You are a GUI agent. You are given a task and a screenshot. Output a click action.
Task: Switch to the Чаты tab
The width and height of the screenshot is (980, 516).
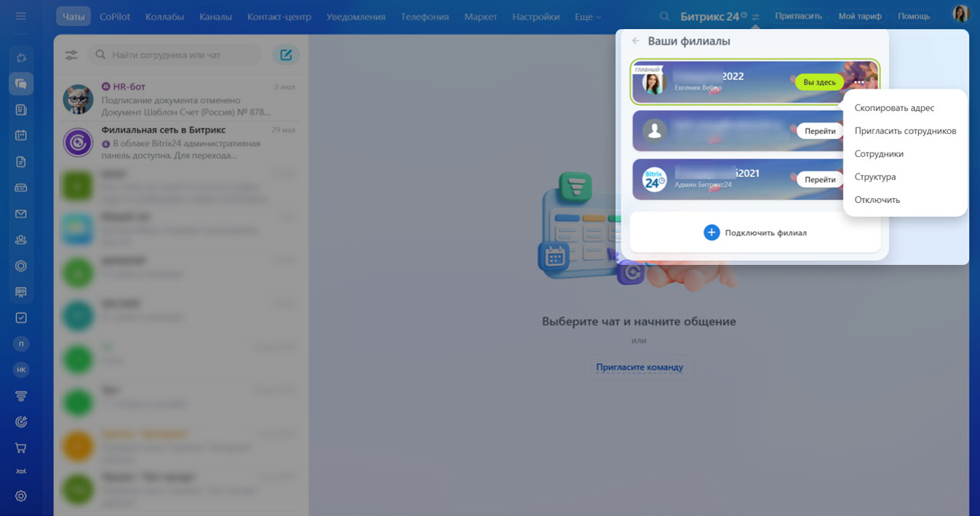coord(73,16)
